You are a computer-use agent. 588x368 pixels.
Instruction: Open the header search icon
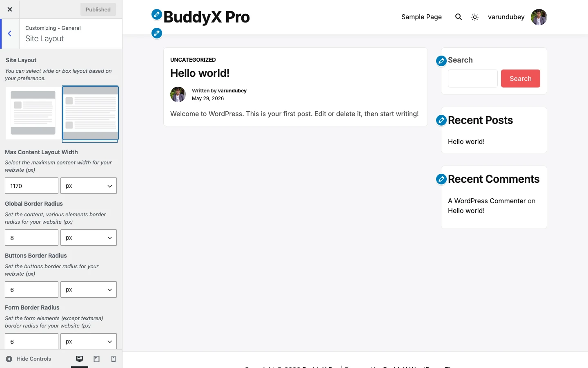(459, 17)
